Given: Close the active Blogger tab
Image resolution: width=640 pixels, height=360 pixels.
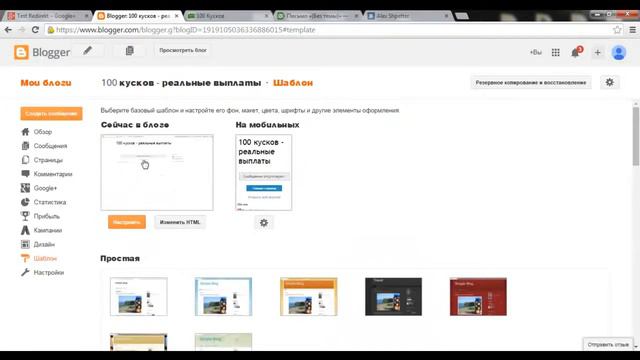Looking at the screenshot, I should [176, 16].
